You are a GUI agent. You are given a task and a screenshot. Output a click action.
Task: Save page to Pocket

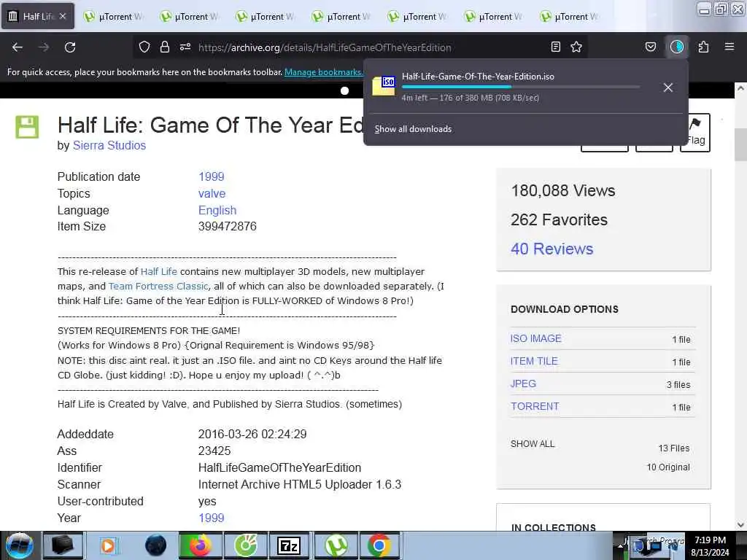tap(650, 47)
